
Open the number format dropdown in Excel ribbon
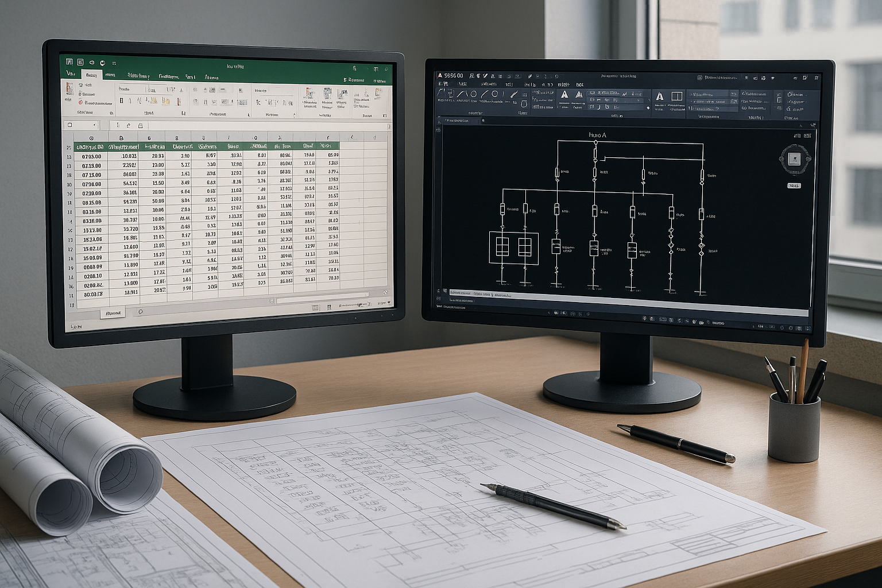tap(273, 91)
